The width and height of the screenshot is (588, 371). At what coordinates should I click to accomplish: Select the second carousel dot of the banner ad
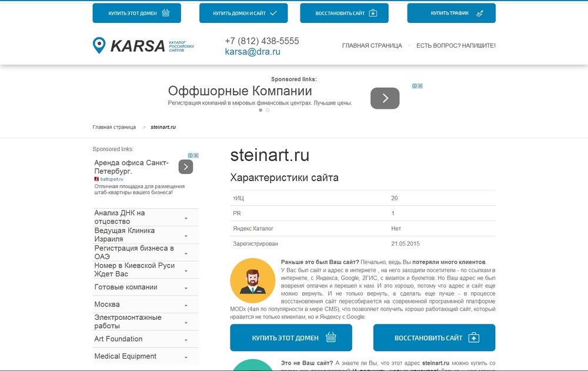(268, 111)
